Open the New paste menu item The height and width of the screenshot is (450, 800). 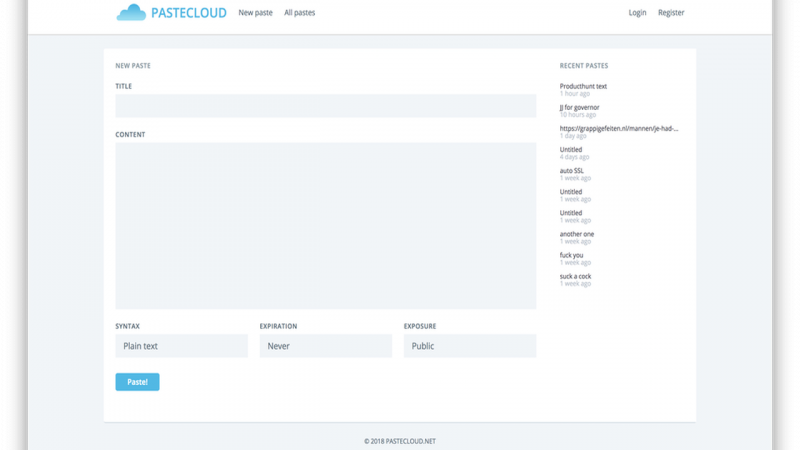256,13
